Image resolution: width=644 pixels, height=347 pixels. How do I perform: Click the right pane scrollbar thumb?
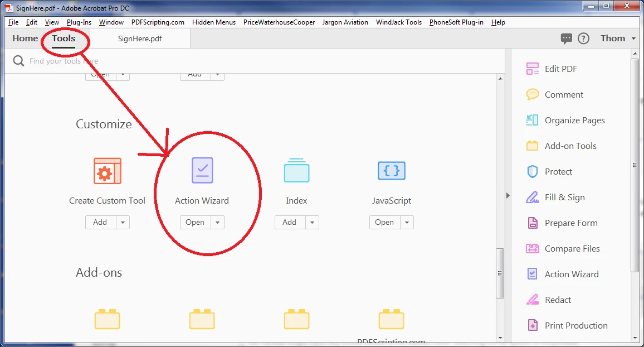[x=635, y=165]
